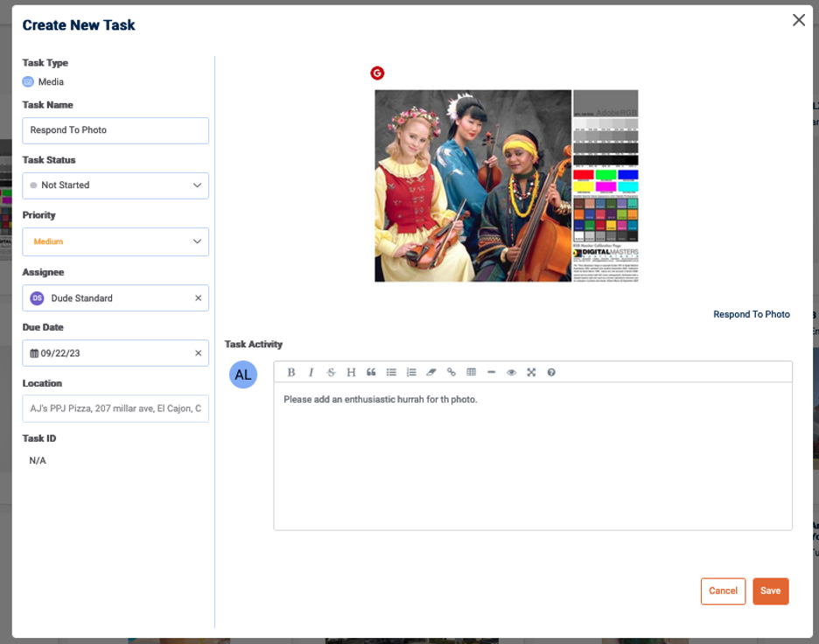Open the Task Status dropdown

[115, 185]
